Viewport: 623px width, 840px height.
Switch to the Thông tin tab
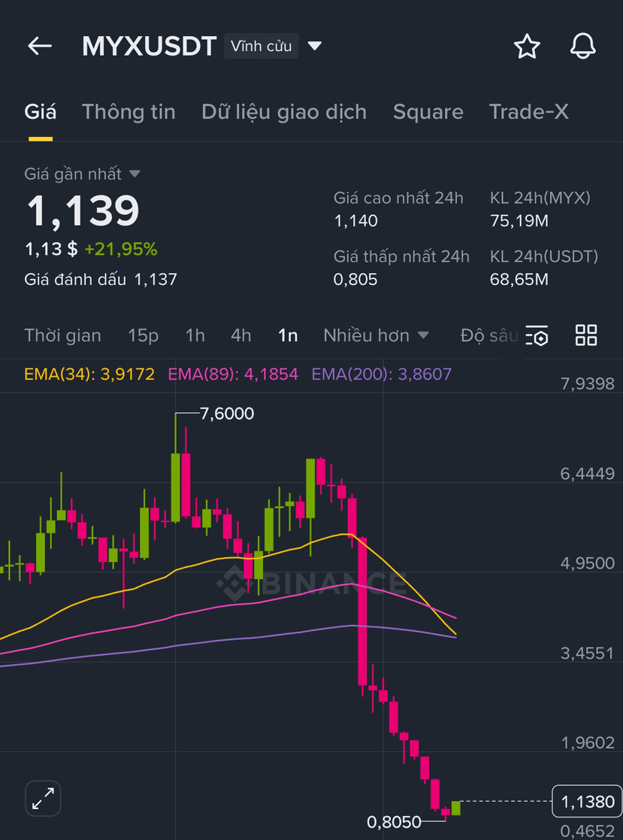click(x=129, y=112)
